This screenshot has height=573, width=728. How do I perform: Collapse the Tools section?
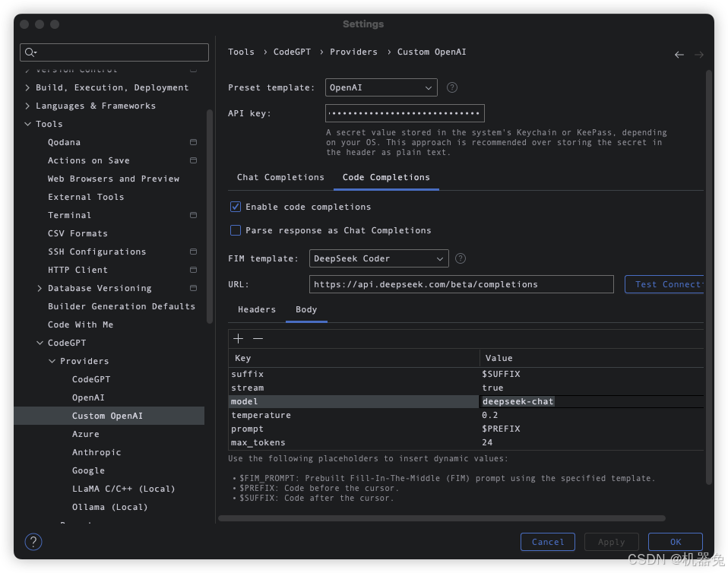click(27, 124)
